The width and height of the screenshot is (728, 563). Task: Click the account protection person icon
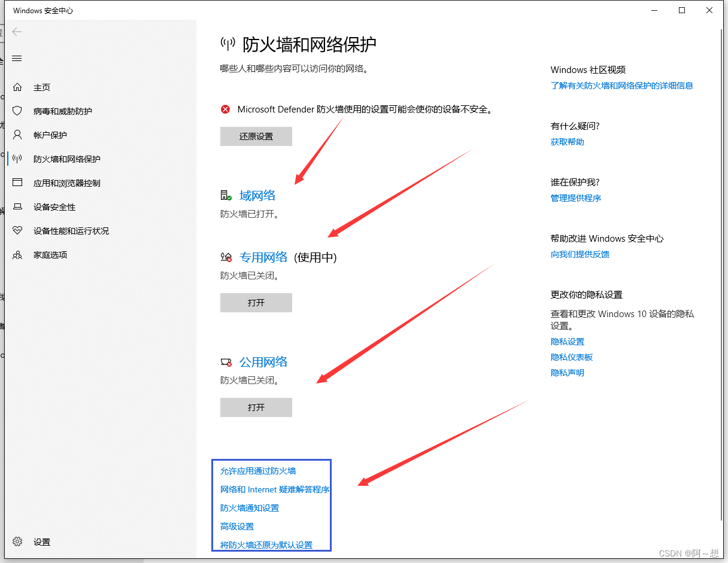coord(17,135)
